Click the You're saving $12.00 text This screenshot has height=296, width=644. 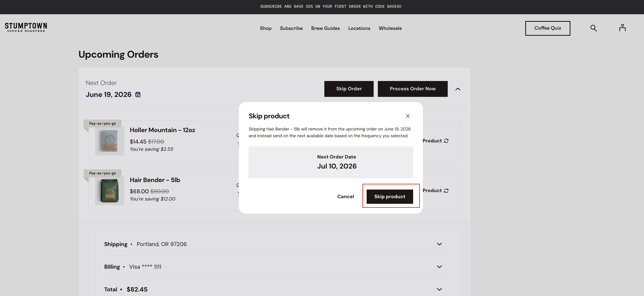point(153,199)
